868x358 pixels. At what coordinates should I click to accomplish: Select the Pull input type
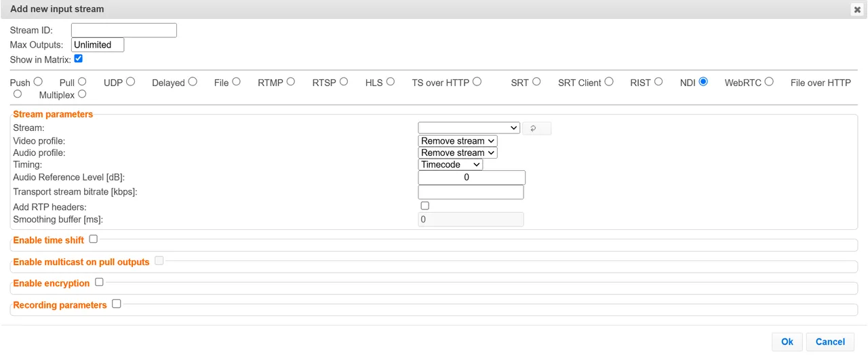pyautogui.click(x=82, y=81)
